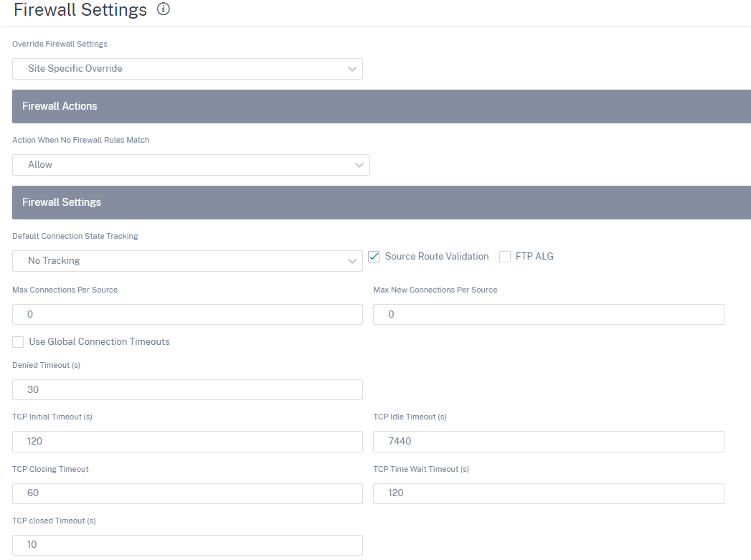Click the Firewall Actions section header
Screen dimensions: 751x560
[382, 106]
